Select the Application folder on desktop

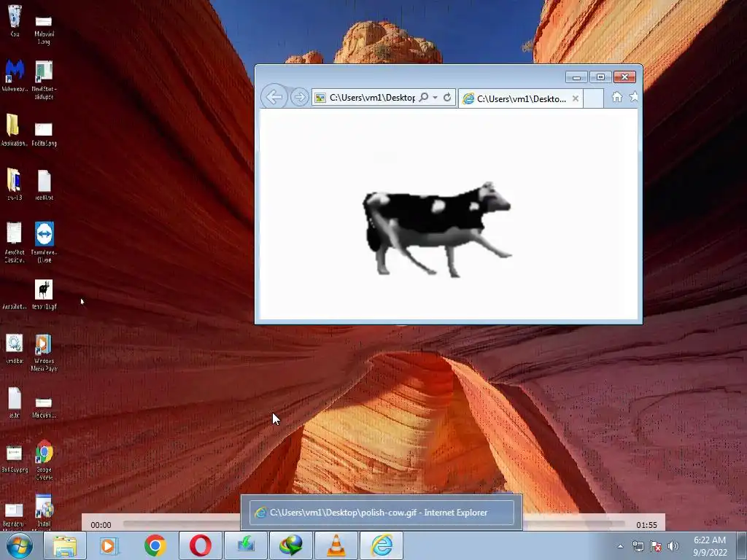13,130
